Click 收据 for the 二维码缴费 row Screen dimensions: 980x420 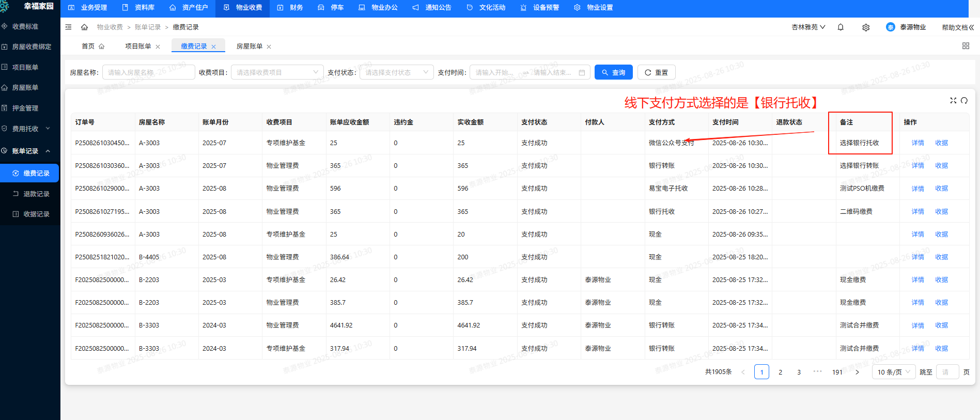(941, 211)
